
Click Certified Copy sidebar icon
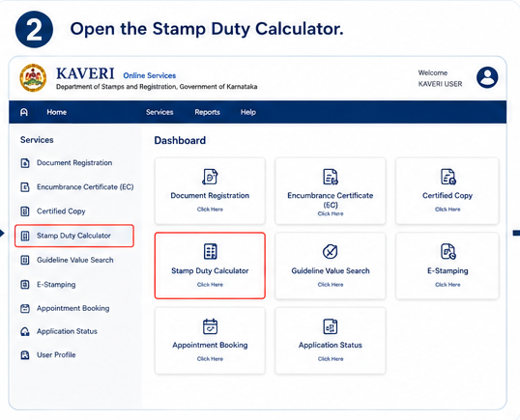[x=25, y=211]
